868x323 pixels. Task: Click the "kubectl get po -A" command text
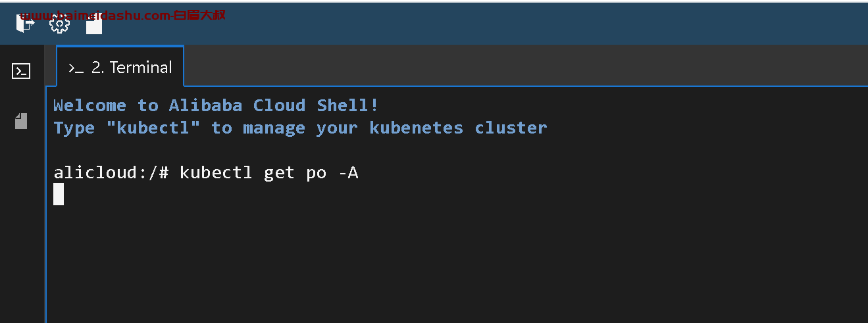tap(268, 173)
